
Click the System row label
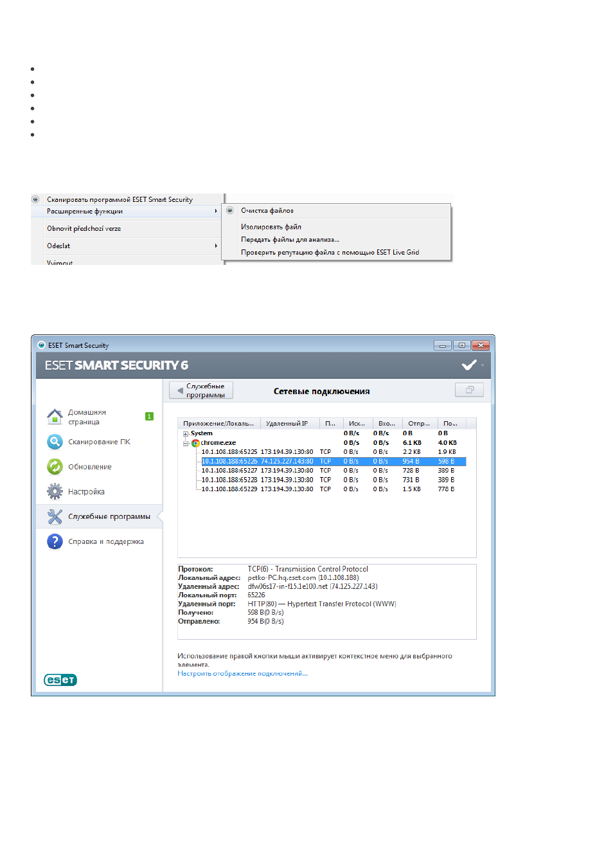(x=201, y=433)
